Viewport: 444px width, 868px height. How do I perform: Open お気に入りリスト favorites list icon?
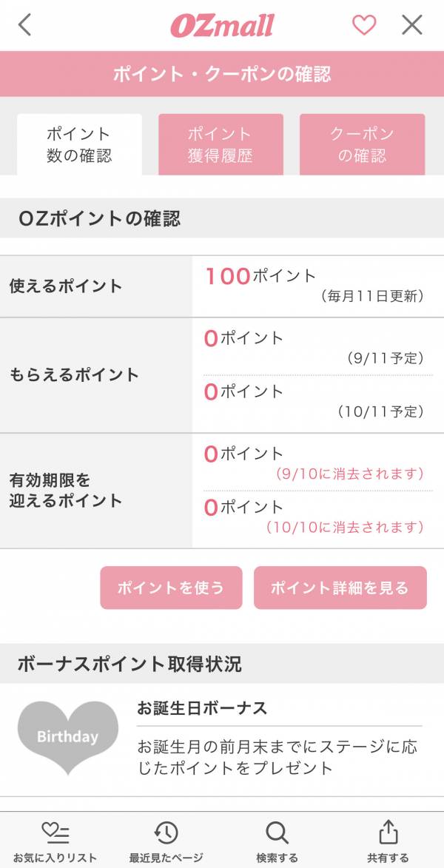point(55,833)
